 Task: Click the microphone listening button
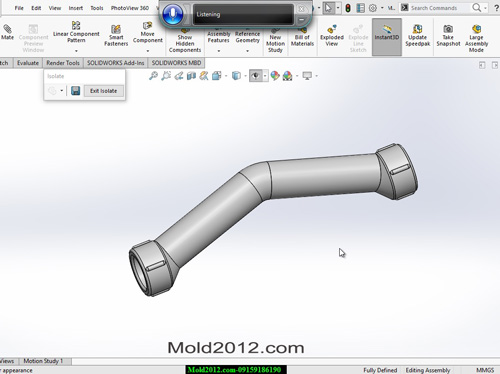pos(173,14)
